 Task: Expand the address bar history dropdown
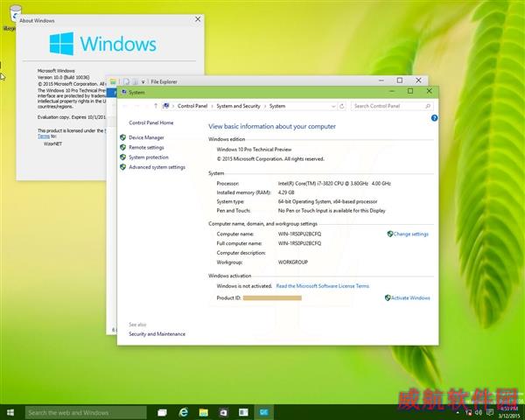click(333, 106)
